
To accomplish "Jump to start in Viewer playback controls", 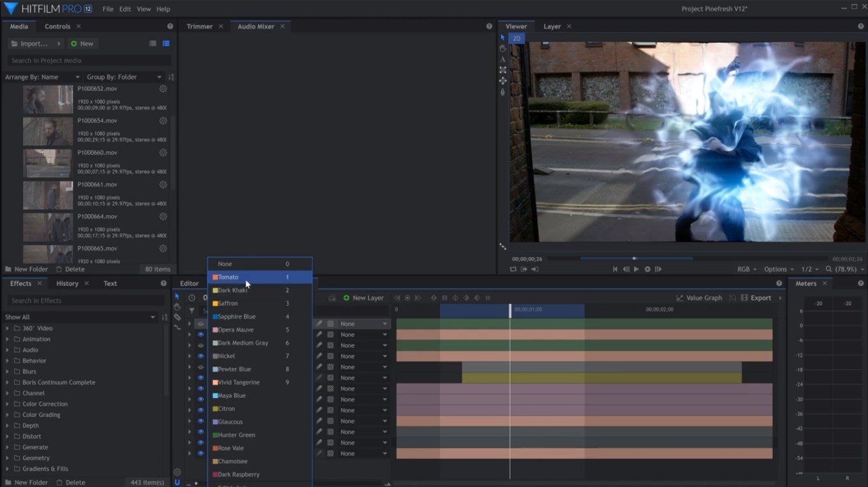I will point(615,269).
